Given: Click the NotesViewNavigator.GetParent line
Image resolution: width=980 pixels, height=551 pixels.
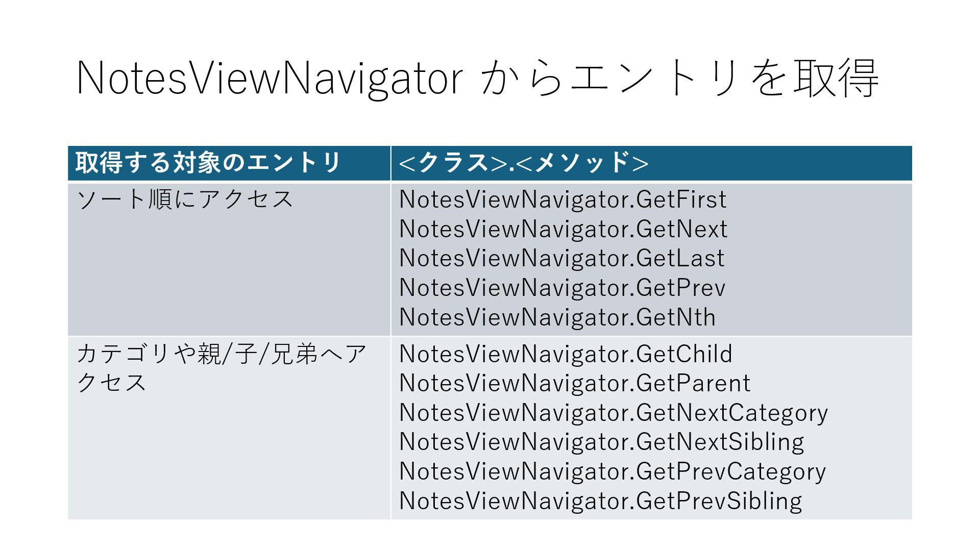Looking at the screenshot, I should click(x=575, y=383).
